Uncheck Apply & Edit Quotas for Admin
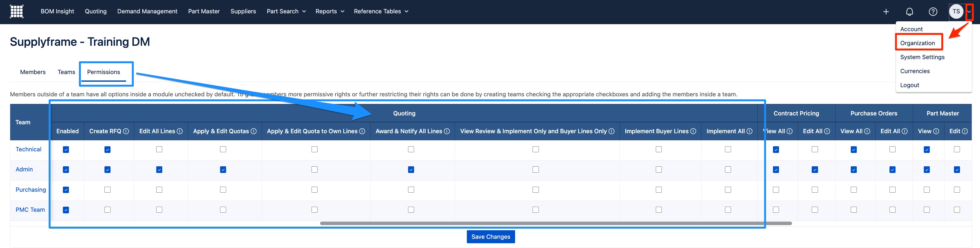The height and width of the screenshot is (248, 980). 223,169
